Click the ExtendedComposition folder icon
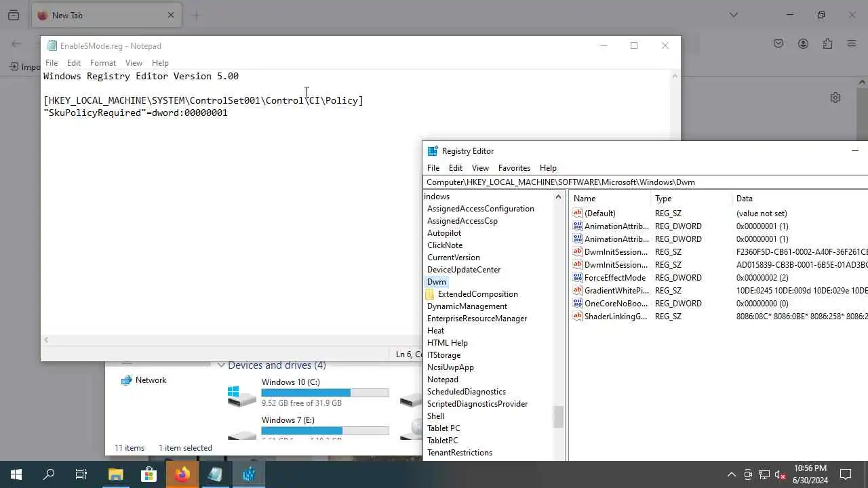868x488 pixels. [x=430, y=294]
